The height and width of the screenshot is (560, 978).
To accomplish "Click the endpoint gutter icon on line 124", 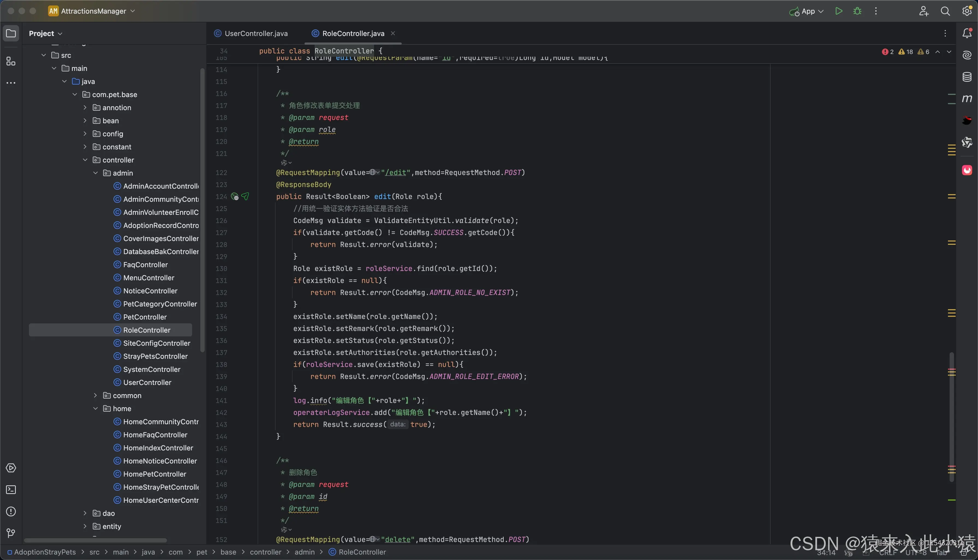I will tap(234, 197).
